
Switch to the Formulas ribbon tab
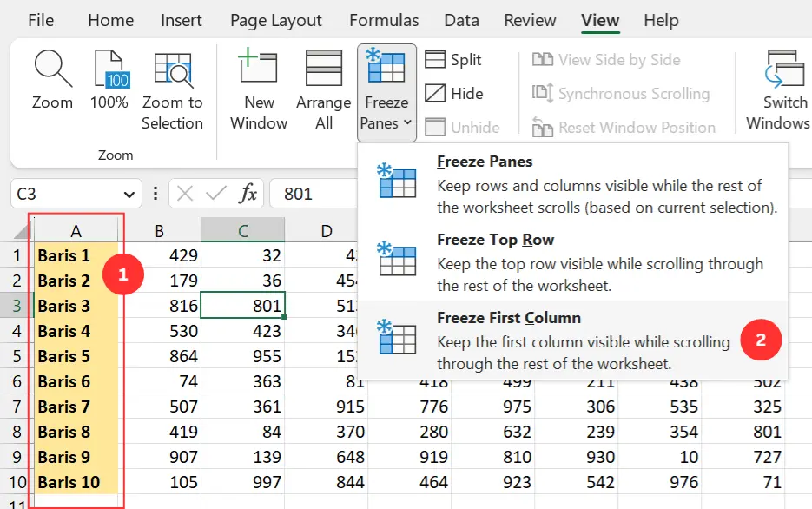(383, 20)
